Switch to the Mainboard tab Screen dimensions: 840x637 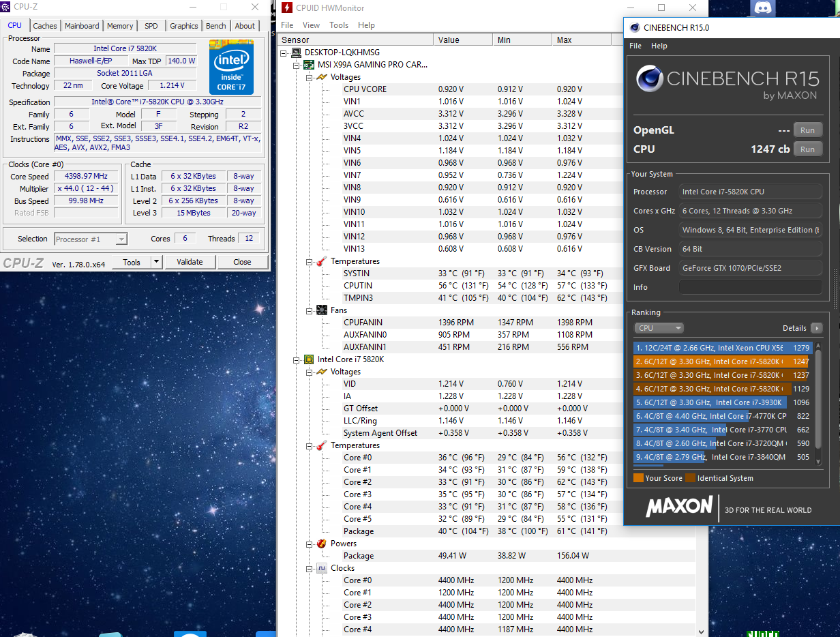82,26
